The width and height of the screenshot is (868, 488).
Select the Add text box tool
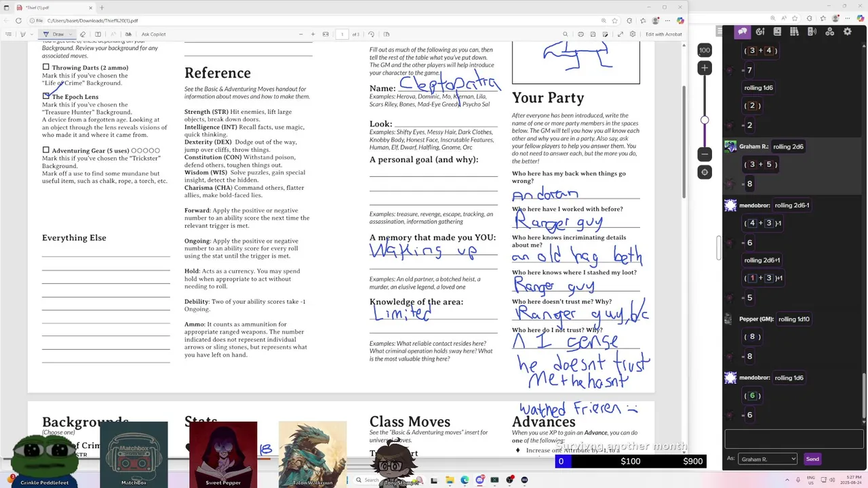tap(98, 34)
